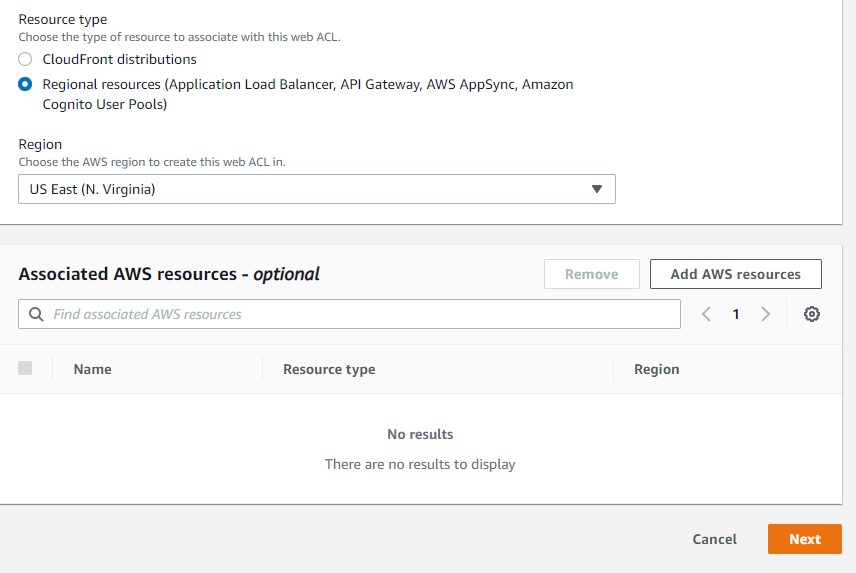Go to previous page of resources
The image size is (856, 573).
click(706, 314)
